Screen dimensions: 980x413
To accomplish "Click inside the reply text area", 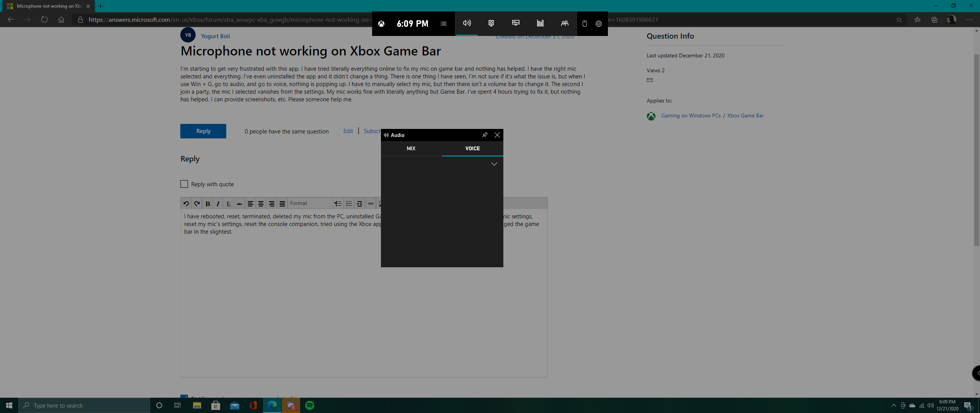I will tap(364, 293).
